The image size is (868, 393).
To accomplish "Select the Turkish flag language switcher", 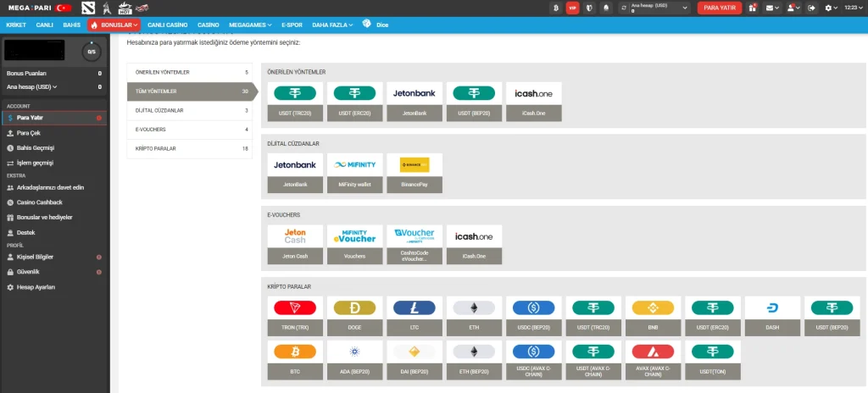I will (x=64, y=8).
